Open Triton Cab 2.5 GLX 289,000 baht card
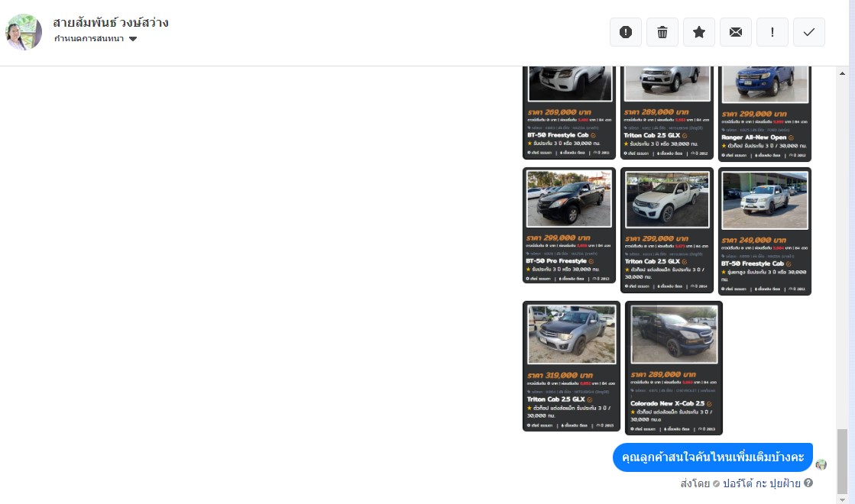Viewport: 855px width, 504px height. pos(666,113)
